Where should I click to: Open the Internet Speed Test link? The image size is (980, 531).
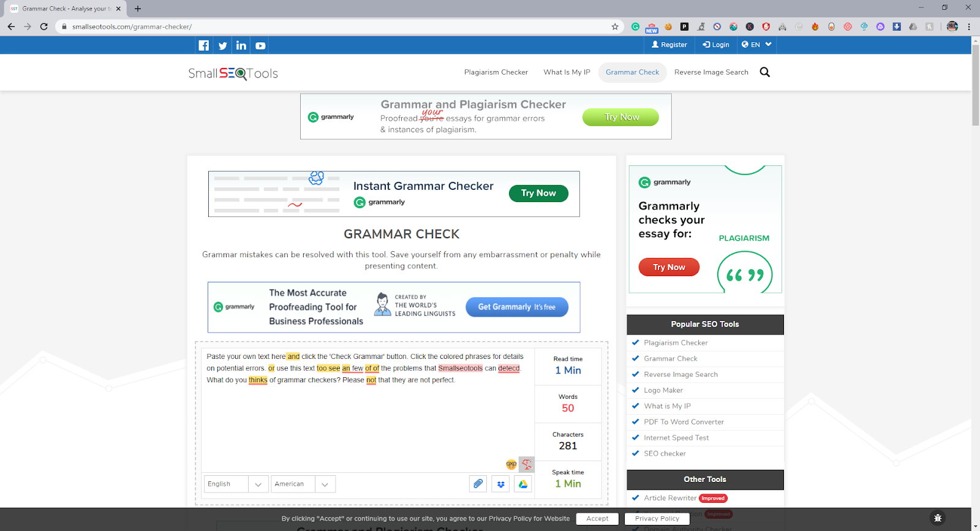pos(676,438)
